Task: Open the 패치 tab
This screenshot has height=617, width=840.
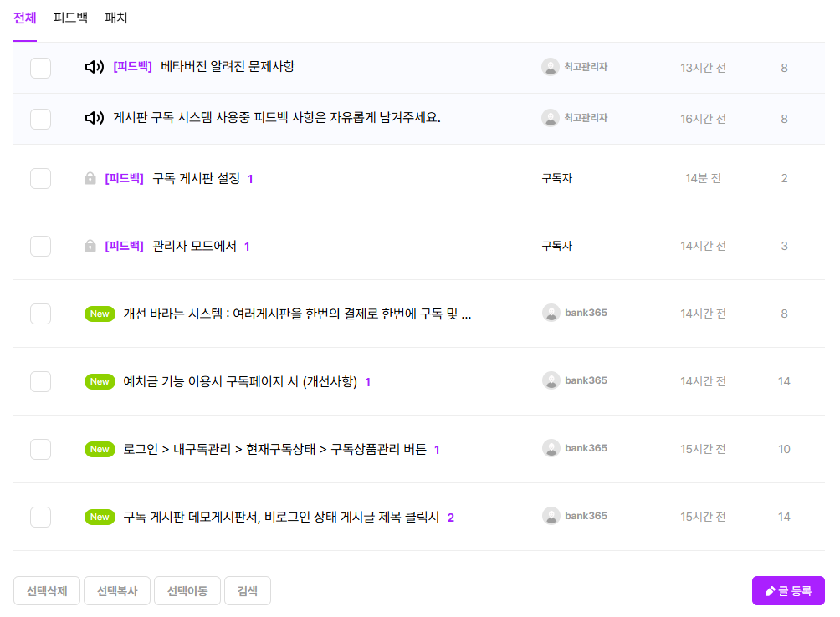Action: tap(116, 18)
